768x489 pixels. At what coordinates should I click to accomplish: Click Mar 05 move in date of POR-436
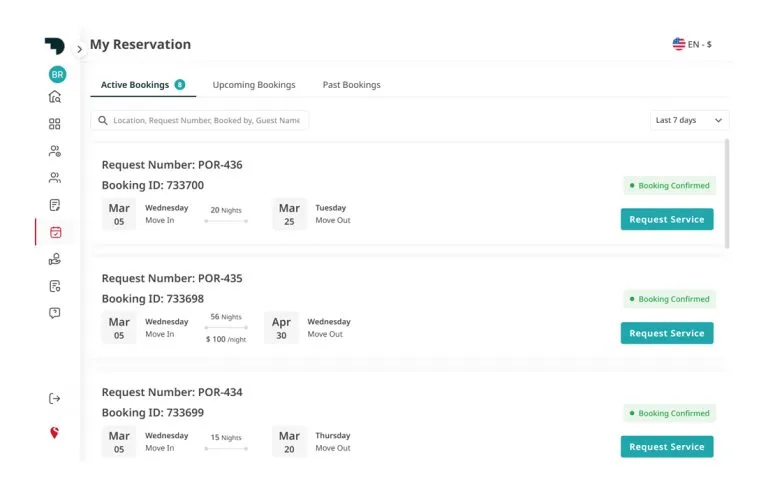pos(119,214)
